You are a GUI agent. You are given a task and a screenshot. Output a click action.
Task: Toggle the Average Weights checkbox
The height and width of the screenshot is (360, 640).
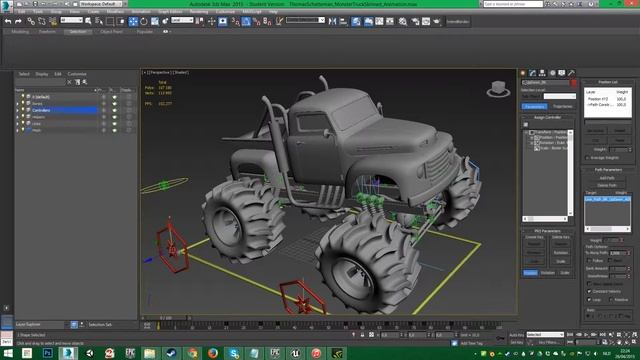pos(588,158)
